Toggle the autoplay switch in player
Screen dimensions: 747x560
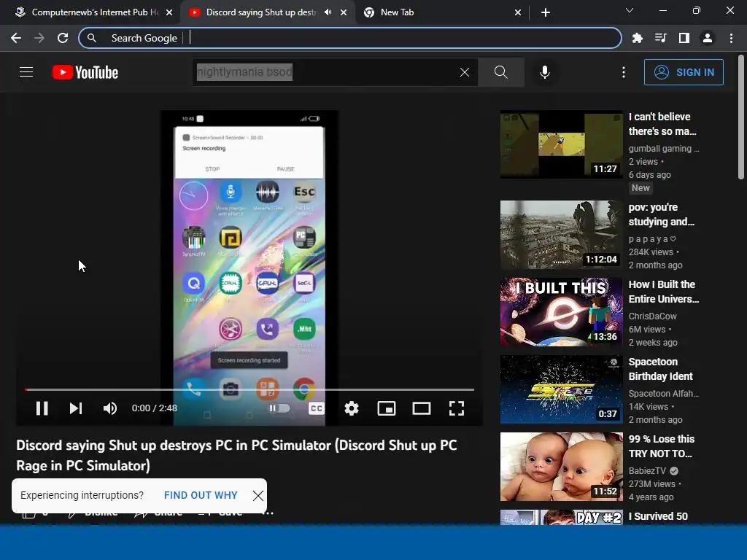pos(279,408)
